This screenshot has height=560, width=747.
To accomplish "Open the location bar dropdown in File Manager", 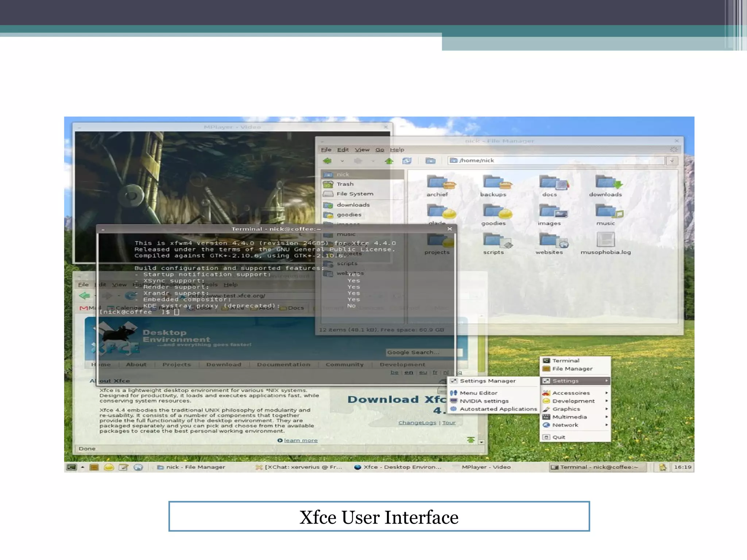I will point(672,161).
